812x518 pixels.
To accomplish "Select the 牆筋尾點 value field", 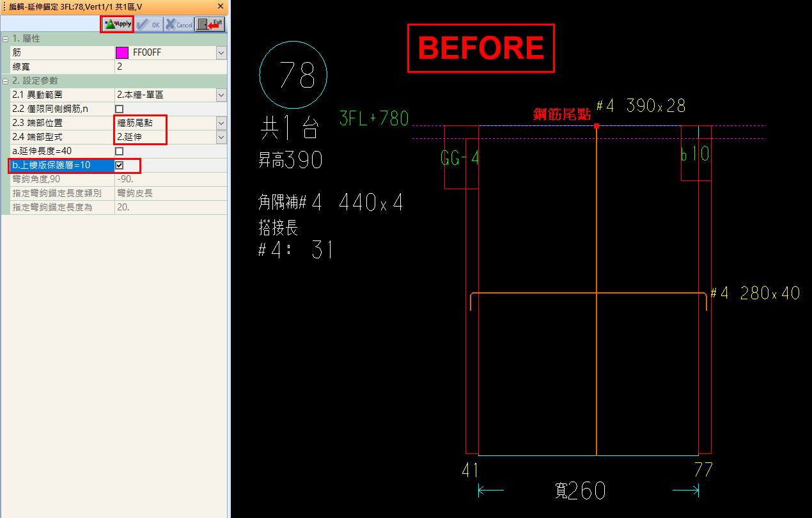I will pos(165,123).
